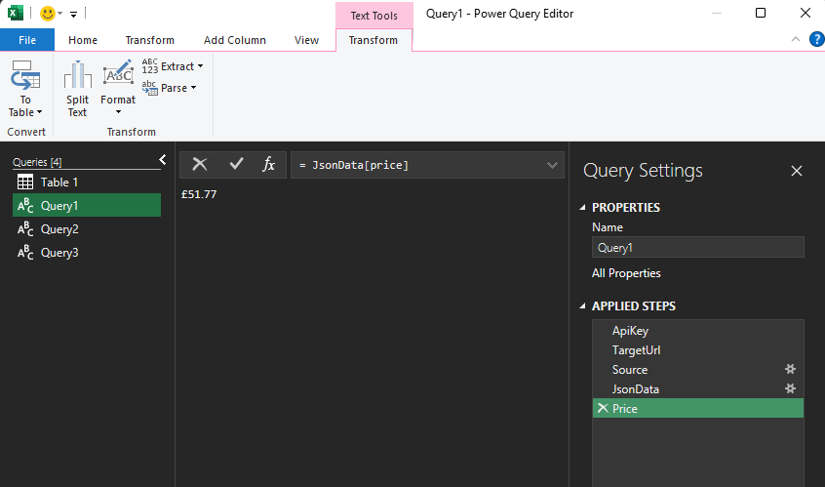Viewport: 825px width, 487px height.
Task: Collapse the PROPERTIES section
Action: point(582,208)
